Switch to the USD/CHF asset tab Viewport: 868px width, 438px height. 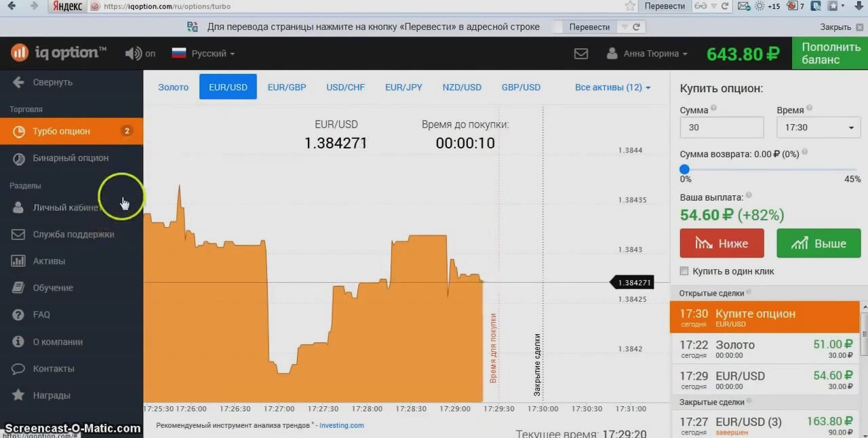[x=345, y=87]
